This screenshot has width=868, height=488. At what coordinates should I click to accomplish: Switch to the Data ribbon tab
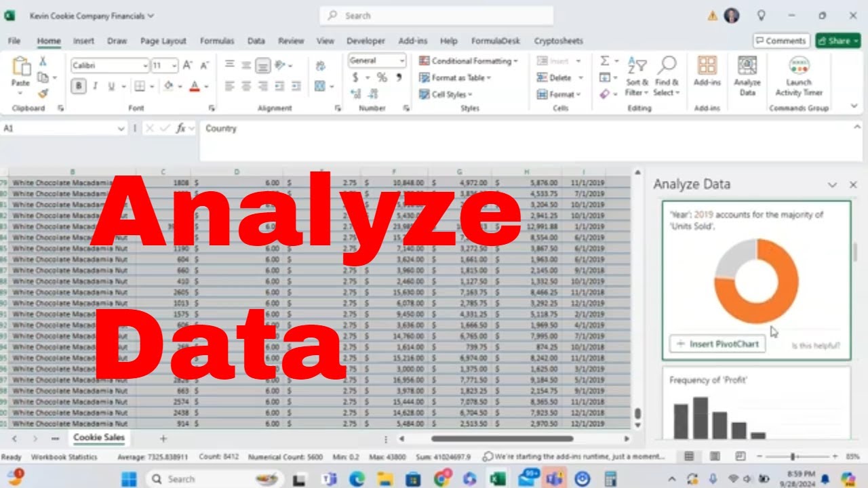[256, 41]
